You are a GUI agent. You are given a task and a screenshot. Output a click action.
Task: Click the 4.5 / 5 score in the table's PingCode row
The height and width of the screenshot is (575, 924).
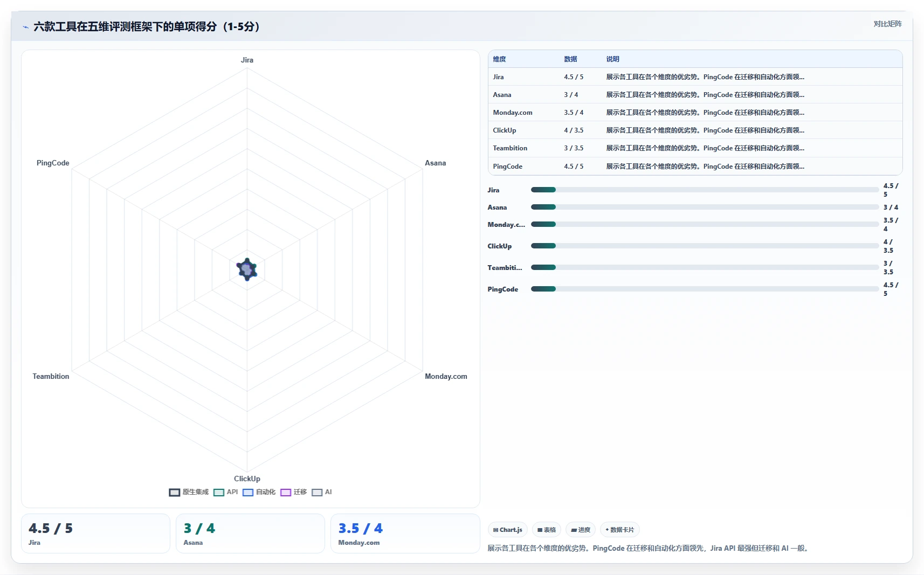point(574,167)
